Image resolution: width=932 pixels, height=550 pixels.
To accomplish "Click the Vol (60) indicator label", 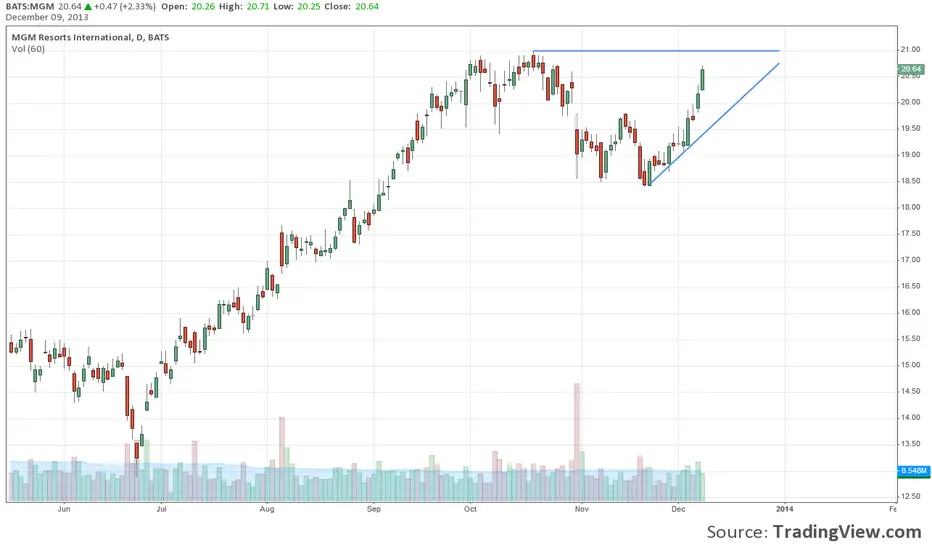I will tap(28, 49).
